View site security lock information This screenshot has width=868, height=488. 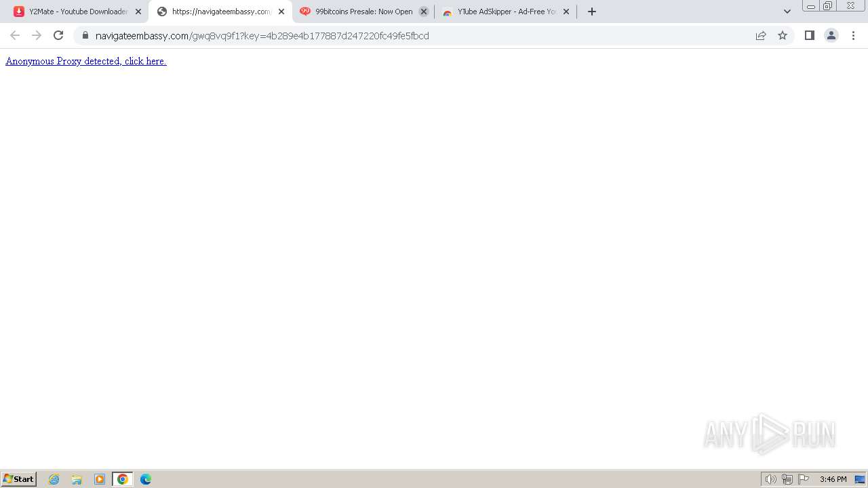pyautogui.click(x=85, y=35)
